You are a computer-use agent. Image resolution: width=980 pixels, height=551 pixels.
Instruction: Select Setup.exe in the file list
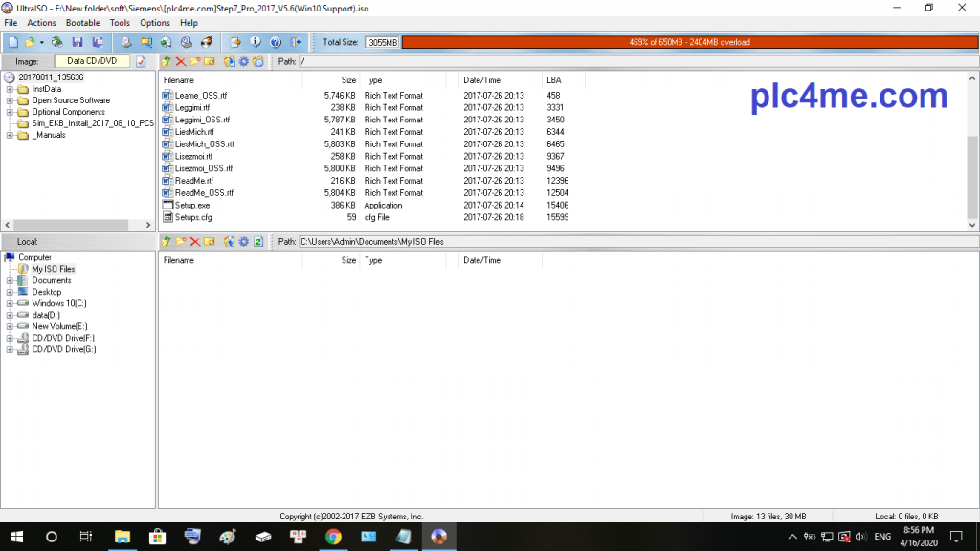tap(192, 205)
